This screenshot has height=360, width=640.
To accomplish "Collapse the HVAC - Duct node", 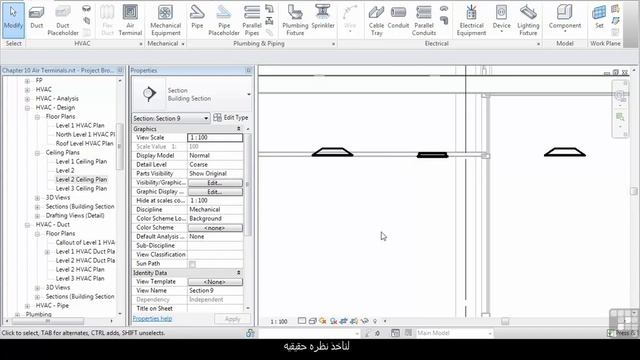I will click(x=27, y=225).
